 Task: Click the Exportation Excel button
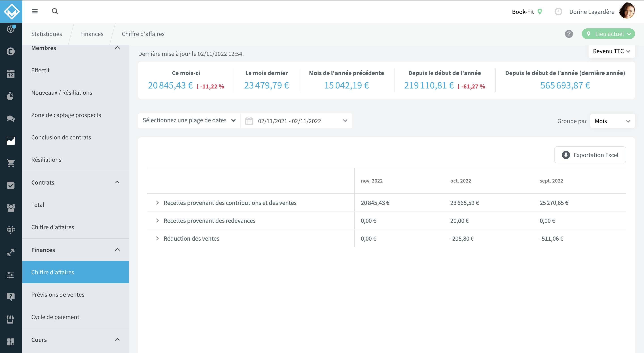590,155
